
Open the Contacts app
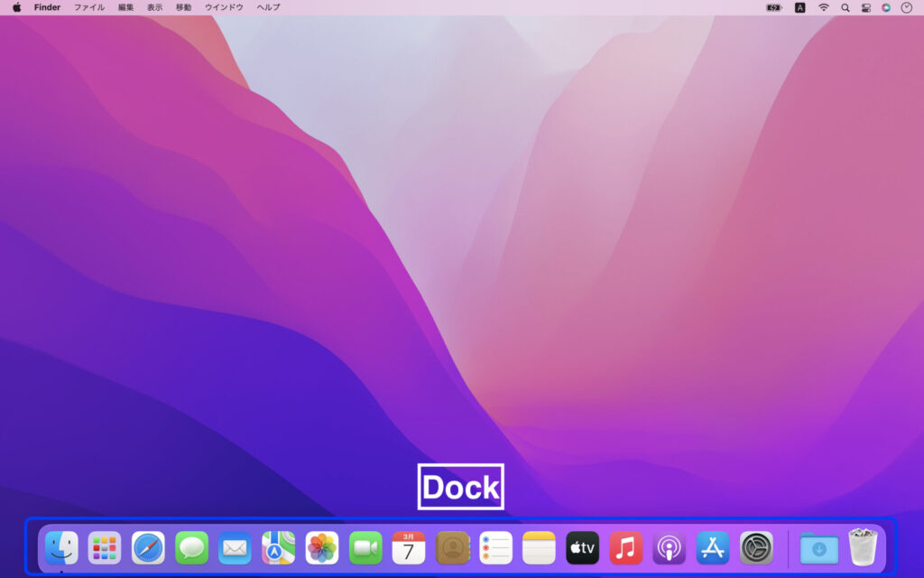[x=453, y=548]
